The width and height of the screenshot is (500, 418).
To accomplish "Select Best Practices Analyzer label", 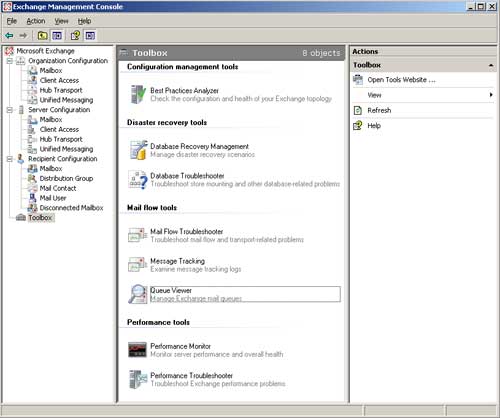I will pos(184,90).
